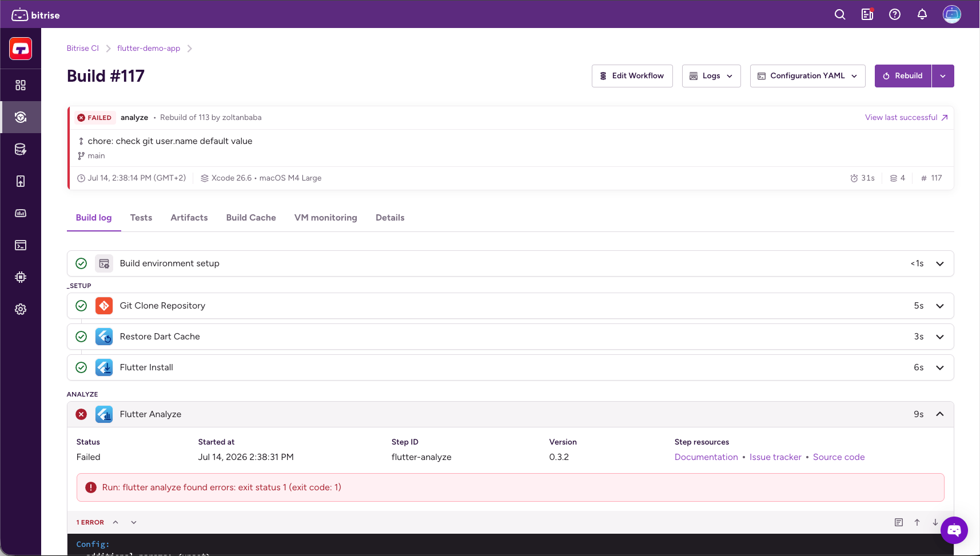Switch to the Artifacts tab
The height and width of the screenshot is (556, 980).
tap(189, 218)
